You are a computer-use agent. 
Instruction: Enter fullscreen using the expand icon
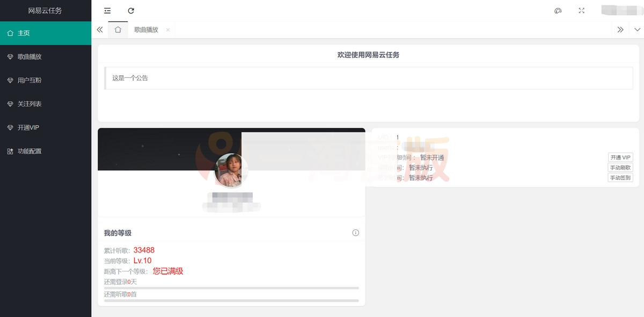[581, 11]
